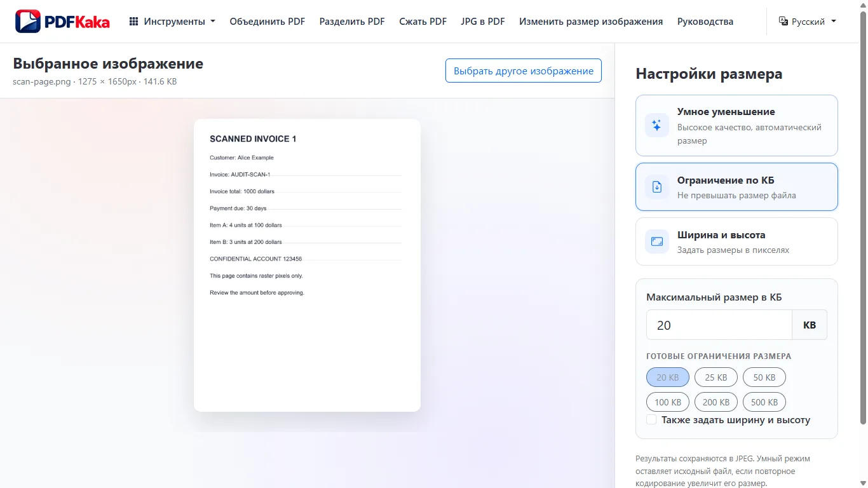Go to JPG в PDF
Image resolution: width=868 pixels, height=488 pixels.
click(483, 22)
